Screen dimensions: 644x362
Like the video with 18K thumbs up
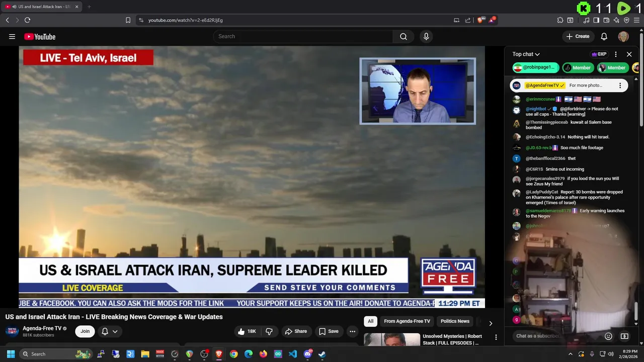point(248,331)
